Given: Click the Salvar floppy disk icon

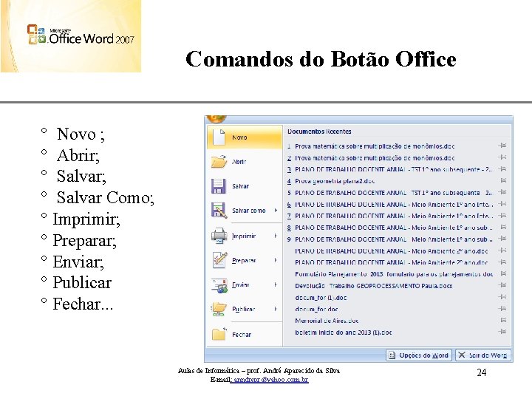Looking at the screenshot, I should point(219,186).
